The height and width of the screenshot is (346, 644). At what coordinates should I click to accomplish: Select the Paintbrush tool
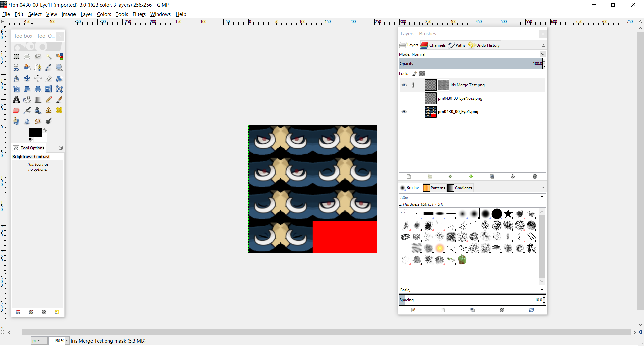pos(59,100)
